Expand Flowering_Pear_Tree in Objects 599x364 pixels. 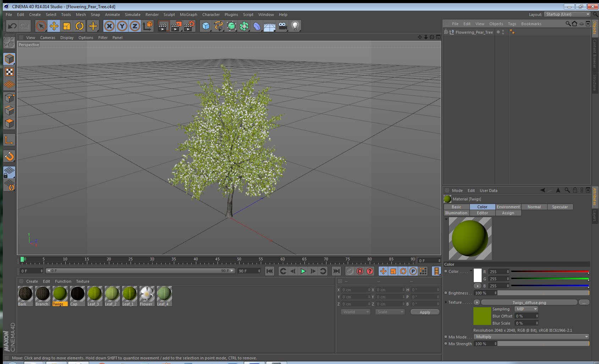tap(446, 32)
